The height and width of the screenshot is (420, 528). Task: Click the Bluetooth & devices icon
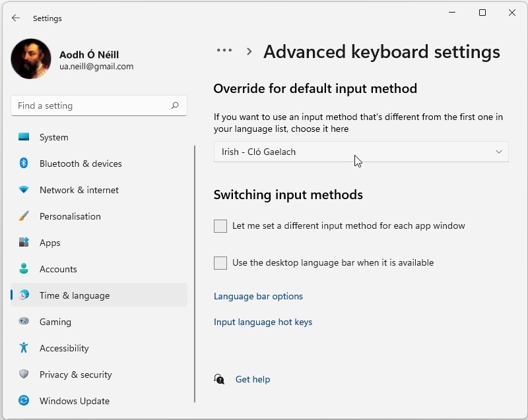[x=24, y=164]
